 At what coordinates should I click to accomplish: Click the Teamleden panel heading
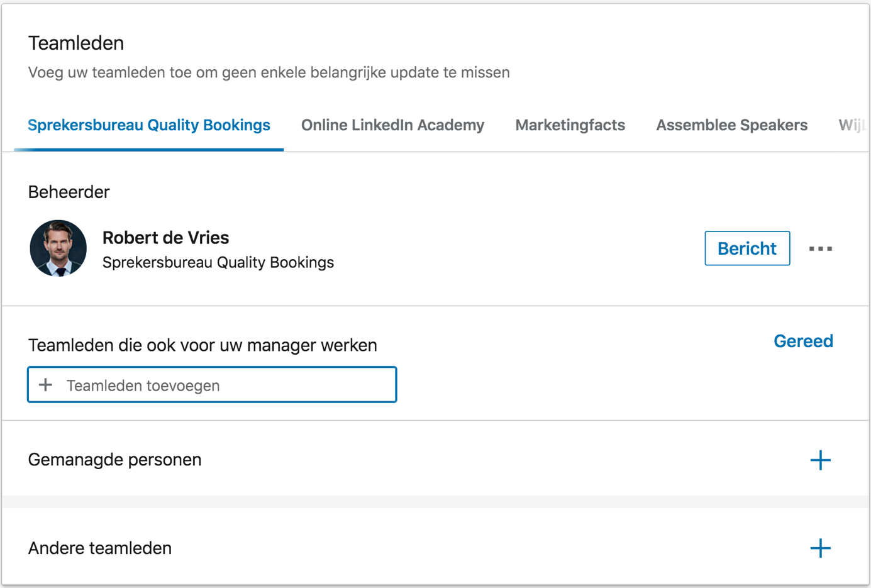click(x=76, y=43)
